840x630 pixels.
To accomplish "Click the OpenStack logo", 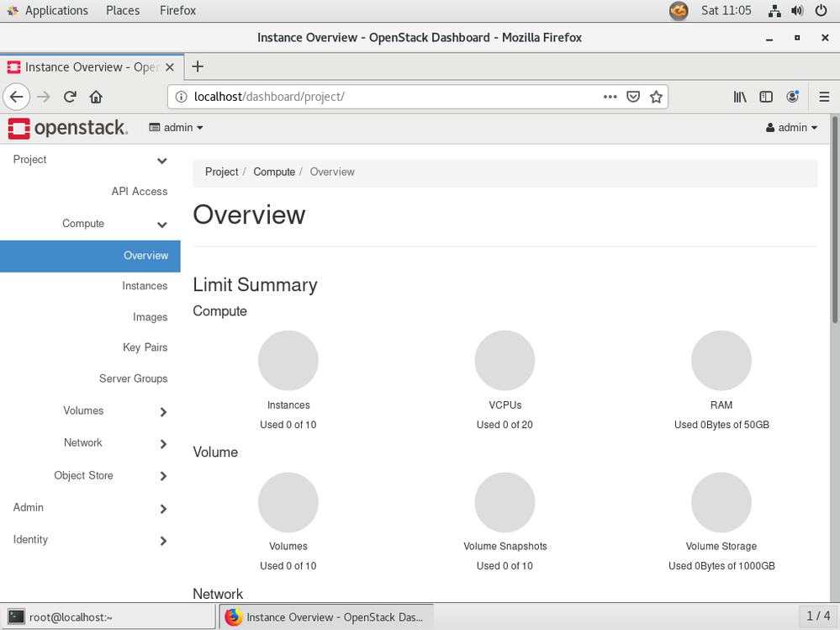I will coord(67,128).
